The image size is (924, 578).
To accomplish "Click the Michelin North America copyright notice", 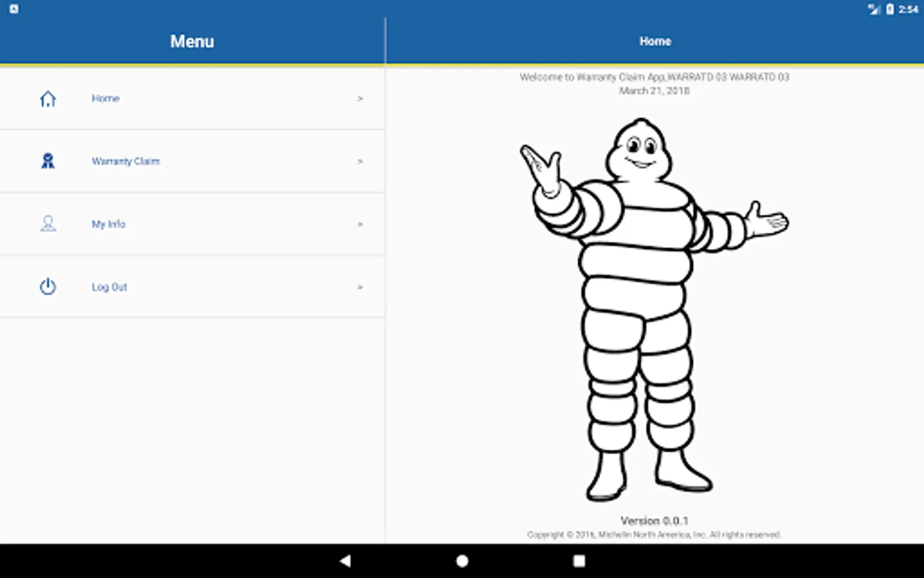I will tap(654, 534).
